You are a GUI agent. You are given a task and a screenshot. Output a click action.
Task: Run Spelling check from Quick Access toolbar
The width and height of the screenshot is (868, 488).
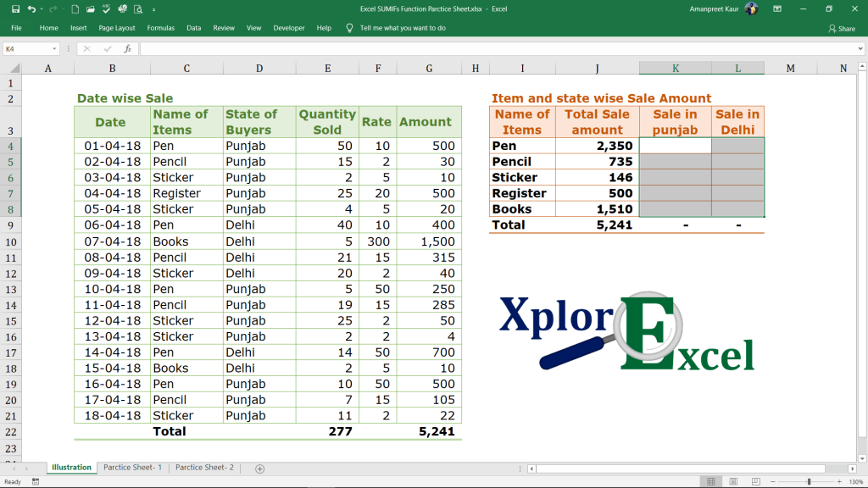106,8
